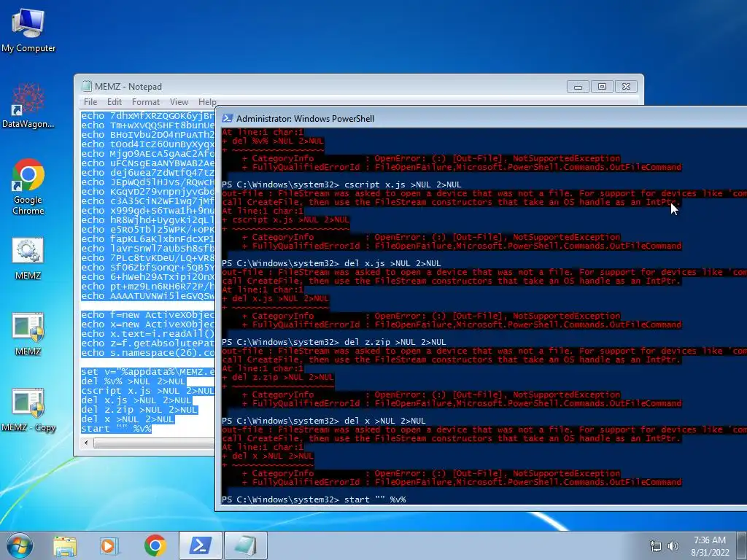Minimize the MEMZ Notepad window

[x=578, y=87]
